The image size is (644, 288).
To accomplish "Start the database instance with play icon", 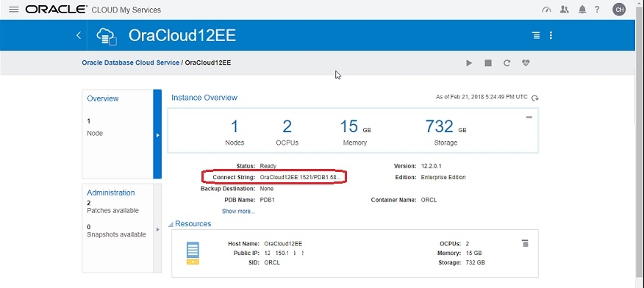I will [469, 63].
